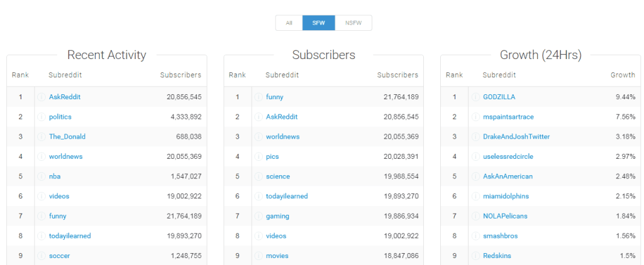
Task: Select the SFW filter tab
Action: (319, 23)
